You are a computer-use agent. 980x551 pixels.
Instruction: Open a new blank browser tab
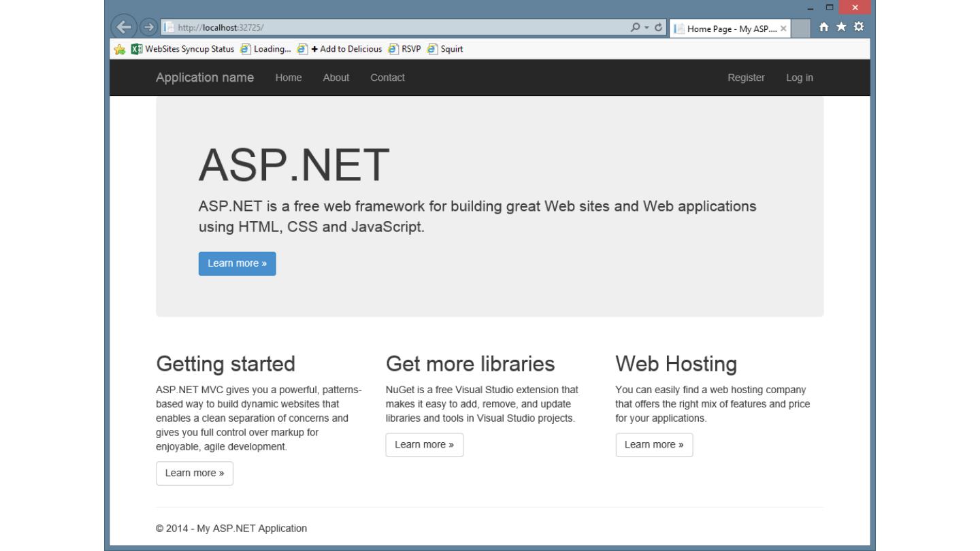coord(801,29)
